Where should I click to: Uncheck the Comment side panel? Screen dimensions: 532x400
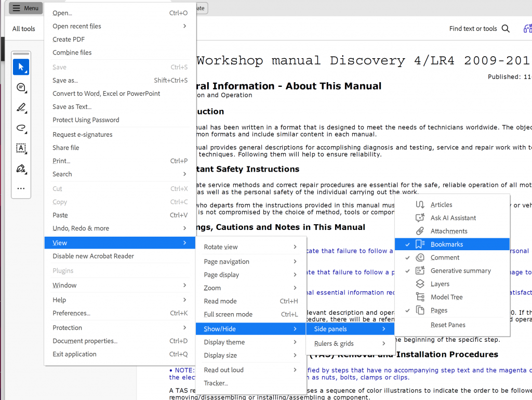pos(452,257)
